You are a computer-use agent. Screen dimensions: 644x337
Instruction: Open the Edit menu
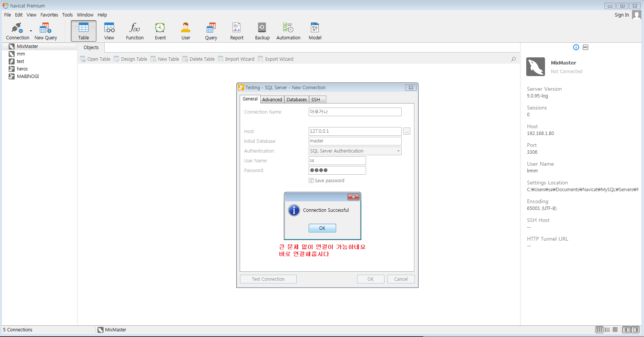click(x=19, y=15)
